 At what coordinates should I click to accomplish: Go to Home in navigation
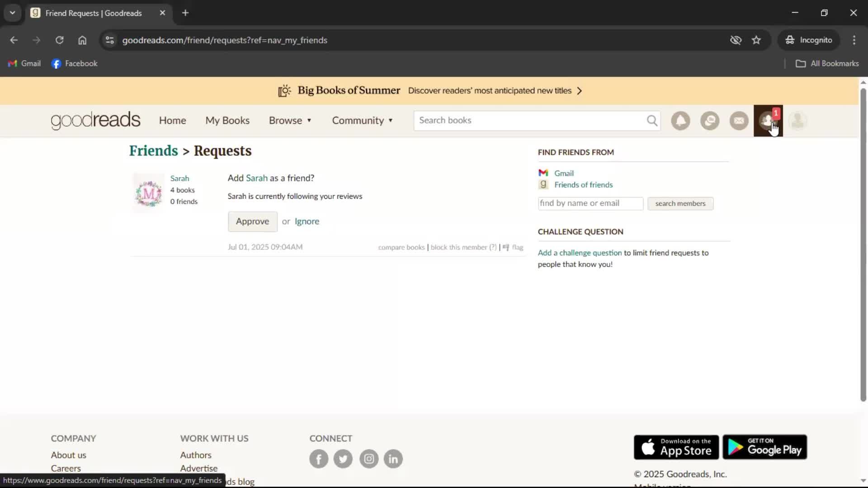(172, 121)
